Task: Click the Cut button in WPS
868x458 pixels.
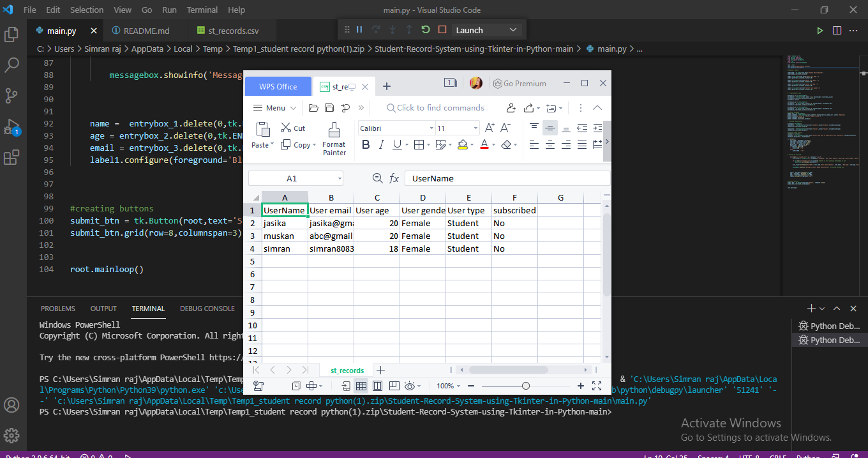Action: [x=293, y=128]
